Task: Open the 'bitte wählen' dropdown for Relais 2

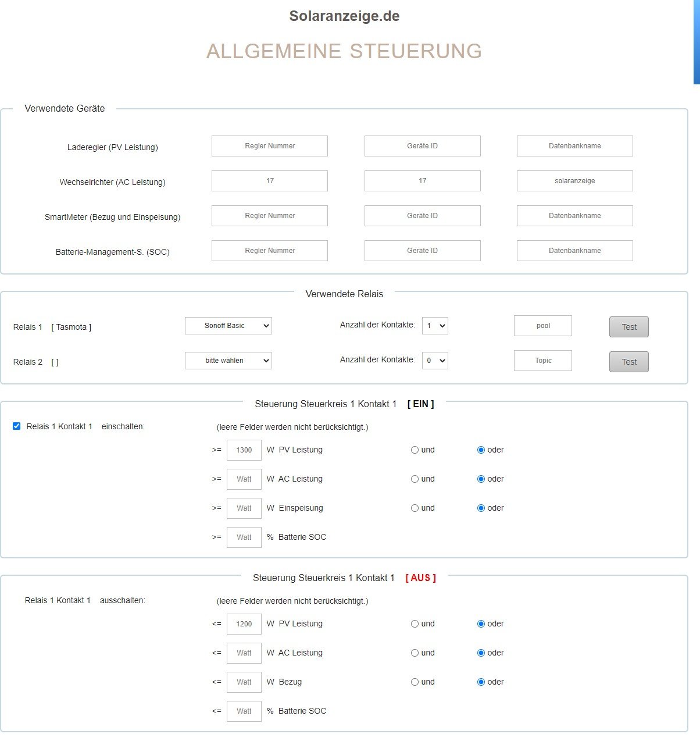Action: 228,361
